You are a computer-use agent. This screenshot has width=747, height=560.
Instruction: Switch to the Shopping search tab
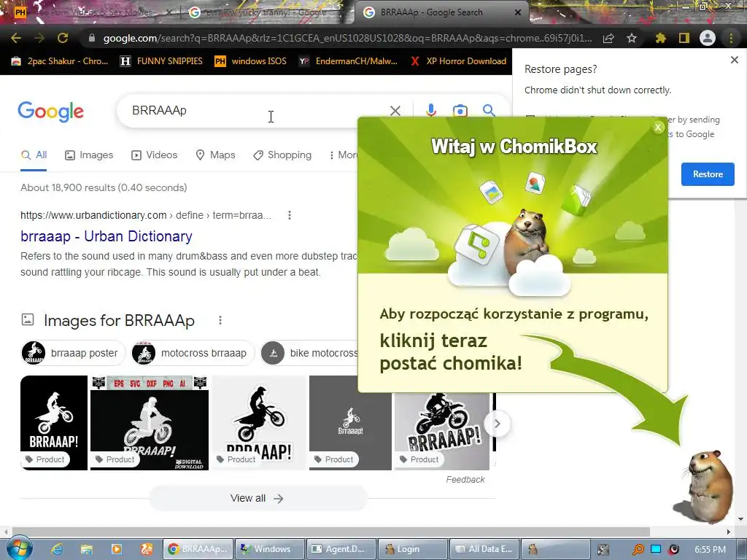[x=282, y=155]
